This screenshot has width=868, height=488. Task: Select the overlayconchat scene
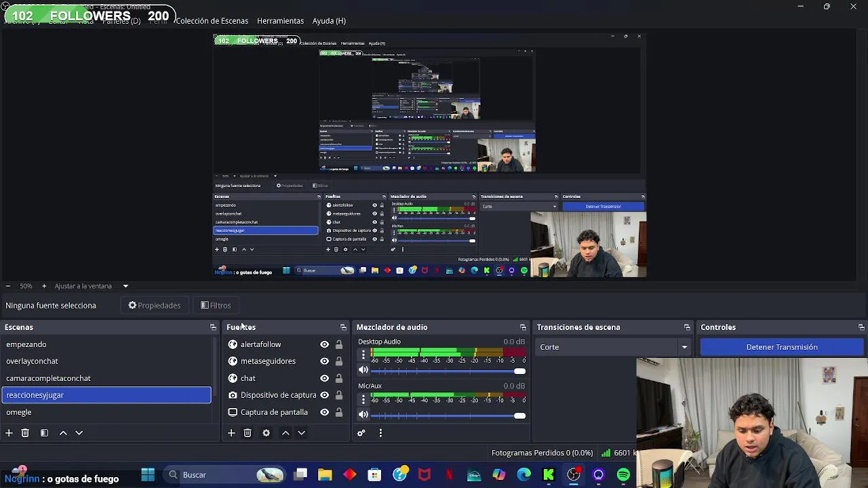[x=107, y=361]
